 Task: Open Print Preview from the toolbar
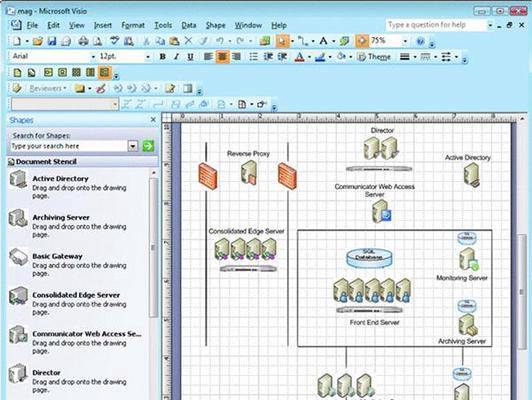click(x=98, y=41)
